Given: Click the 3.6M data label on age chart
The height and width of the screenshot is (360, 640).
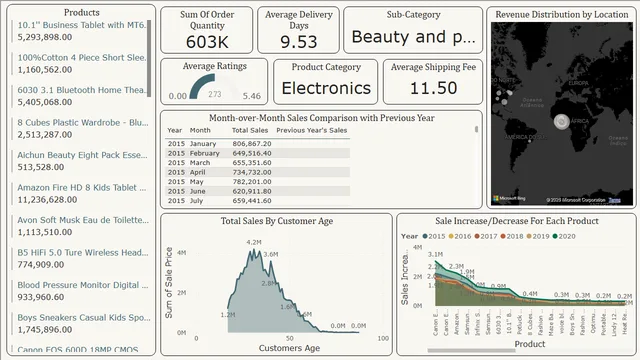Looking at the screenshot, I should click(271, 254).
